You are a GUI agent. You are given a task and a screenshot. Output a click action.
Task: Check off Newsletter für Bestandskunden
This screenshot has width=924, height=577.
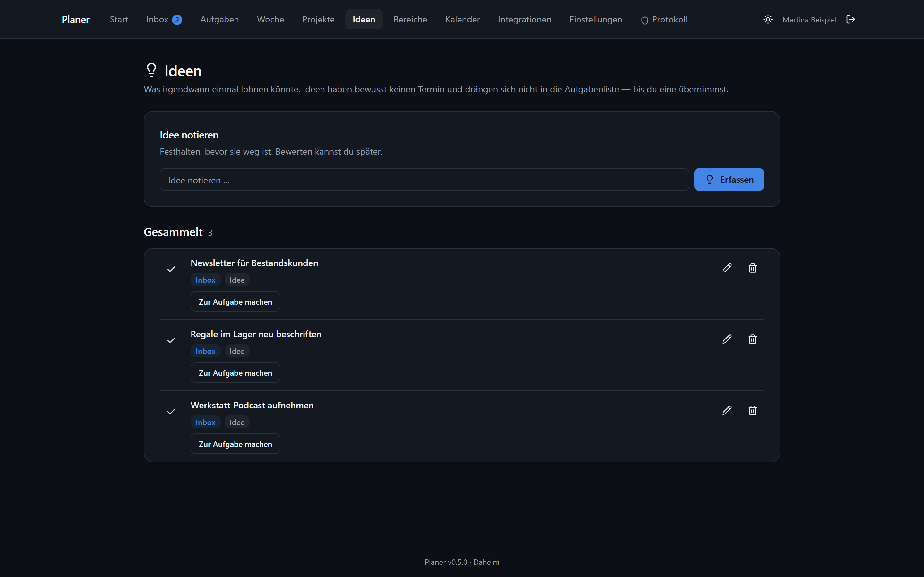[x=171, y=269]
